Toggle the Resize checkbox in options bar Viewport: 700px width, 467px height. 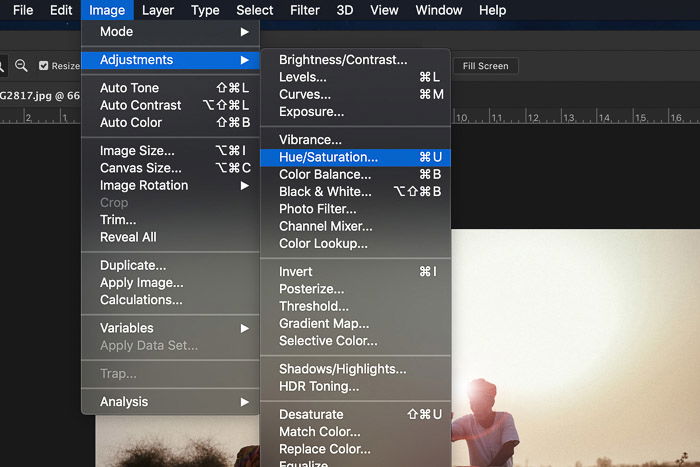tap(43, 66)
